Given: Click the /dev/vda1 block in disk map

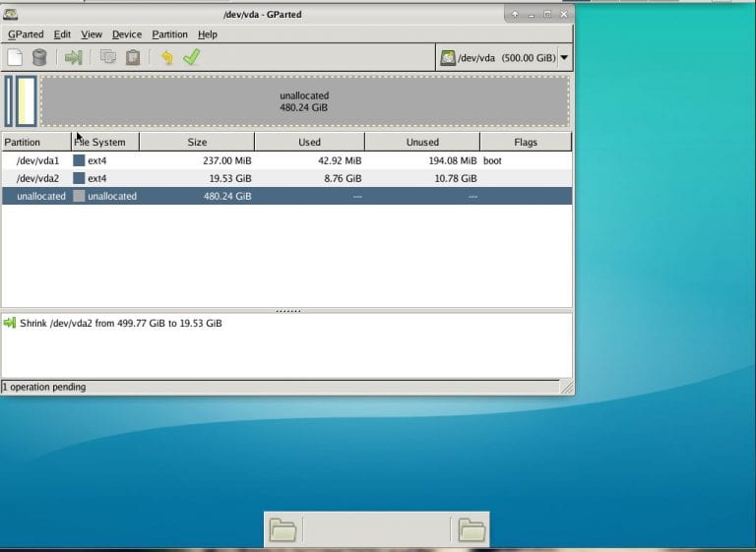Looking at the screenshot, I should click(x=8, y=101).
